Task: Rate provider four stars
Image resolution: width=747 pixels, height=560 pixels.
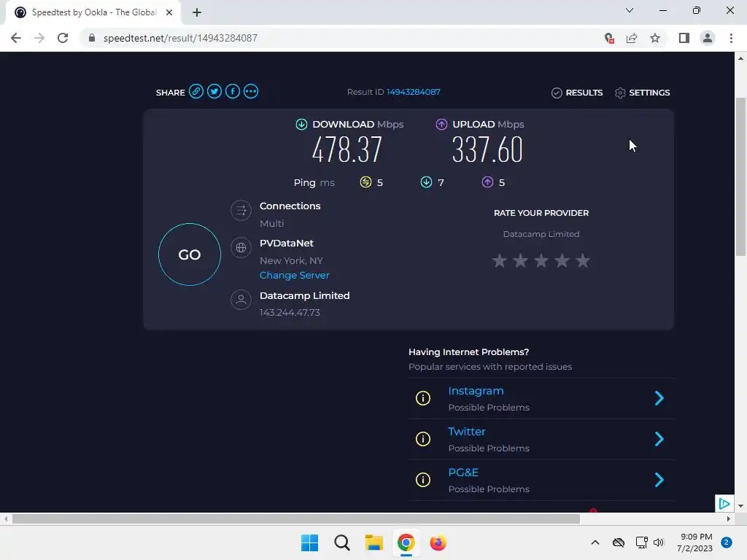Action: (562, 260)
